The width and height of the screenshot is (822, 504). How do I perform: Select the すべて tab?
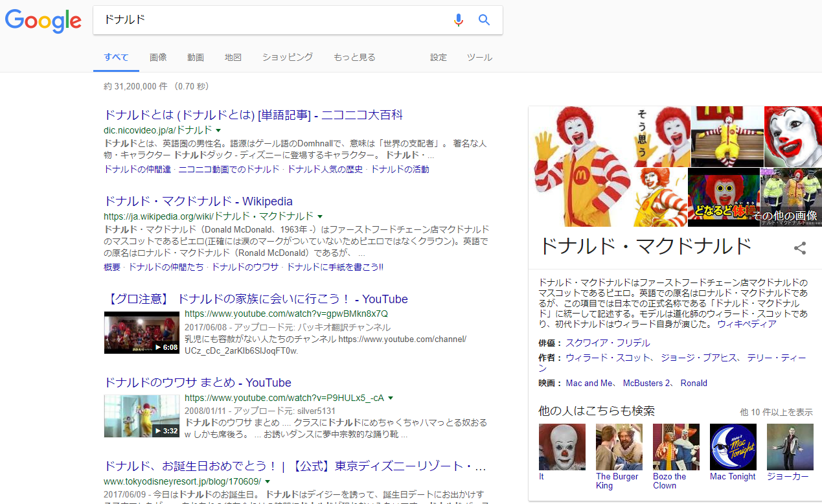tap(116, 57)
